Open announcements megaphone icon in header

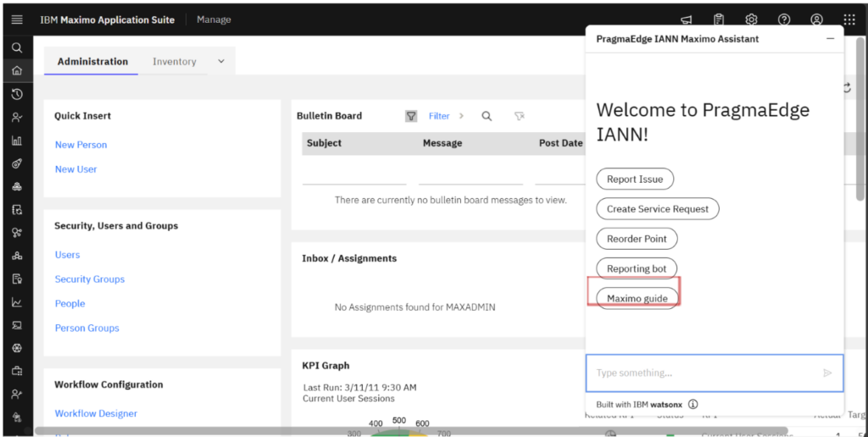point(687,19)
